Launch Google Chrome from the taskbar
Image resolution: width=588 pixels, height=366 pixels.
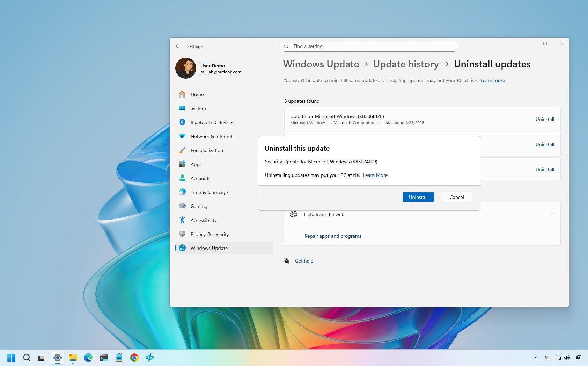(x=134, y=358)
